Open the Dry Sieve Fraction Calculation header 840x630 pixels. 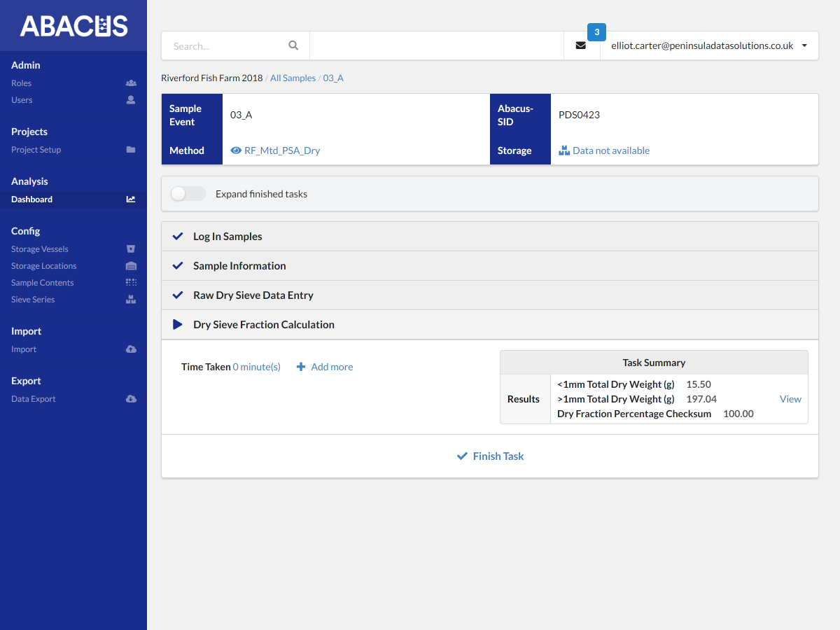490,325
